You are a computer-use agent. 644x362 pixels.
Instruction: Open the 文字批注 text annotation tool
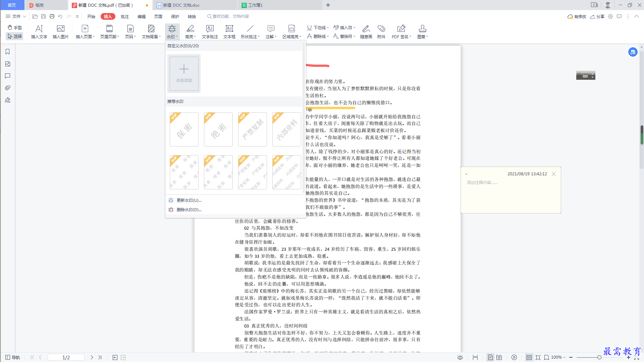tap(210, 32)
